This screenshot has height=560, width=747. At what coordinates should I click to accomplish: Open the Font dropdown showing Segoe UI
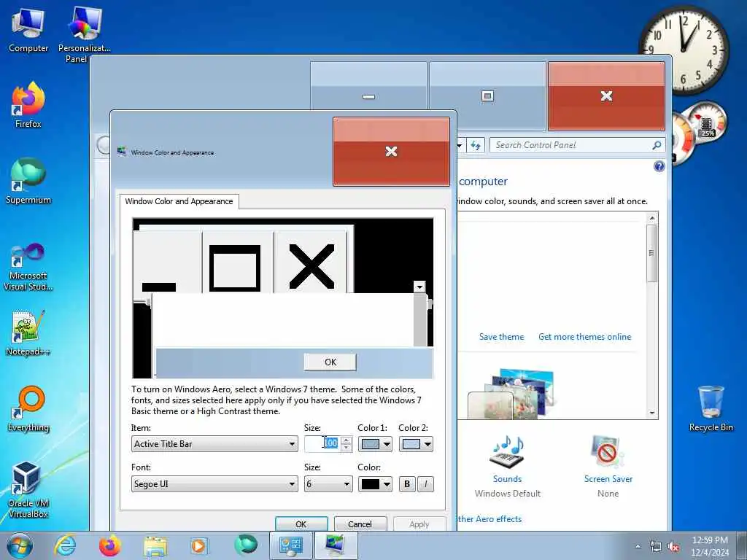pos(214,484)
